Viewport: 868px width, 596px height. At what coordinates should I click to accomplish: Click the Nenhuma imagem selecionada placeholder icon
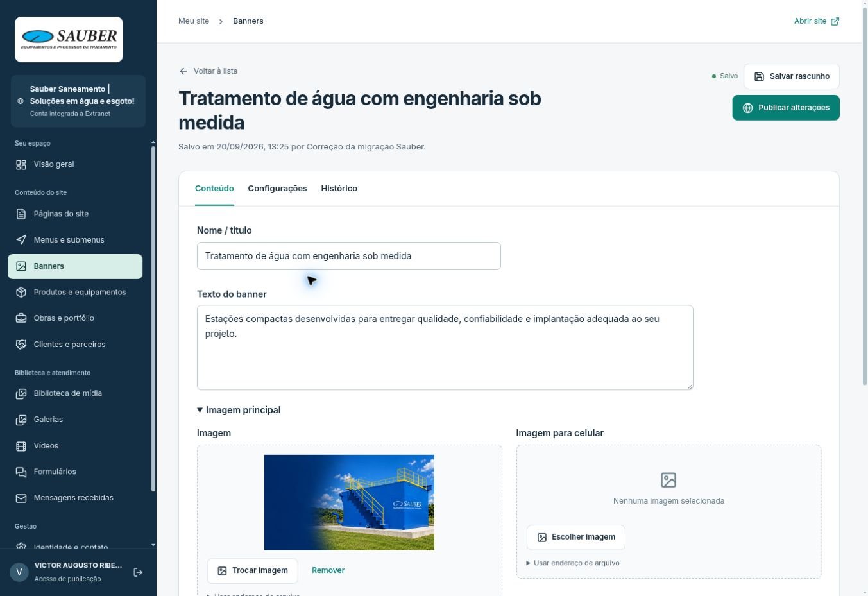pos(668,480)
